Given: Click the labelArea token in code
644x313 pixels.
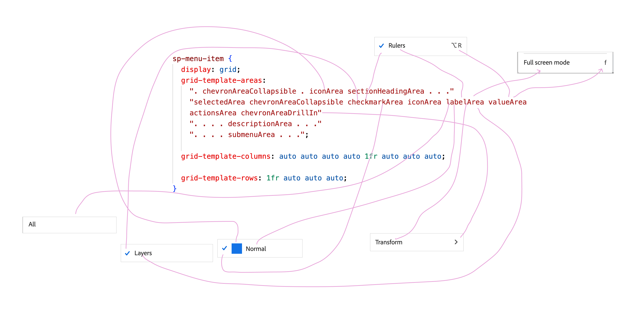Looking at the screenshot, I should (465, 102).
